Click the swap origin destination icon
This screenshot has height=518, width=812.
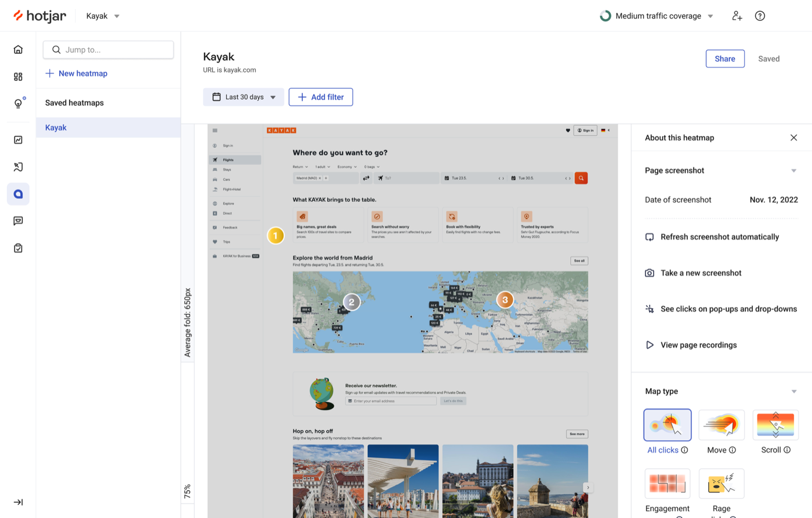pyautogui.click(x=366, y=178)
